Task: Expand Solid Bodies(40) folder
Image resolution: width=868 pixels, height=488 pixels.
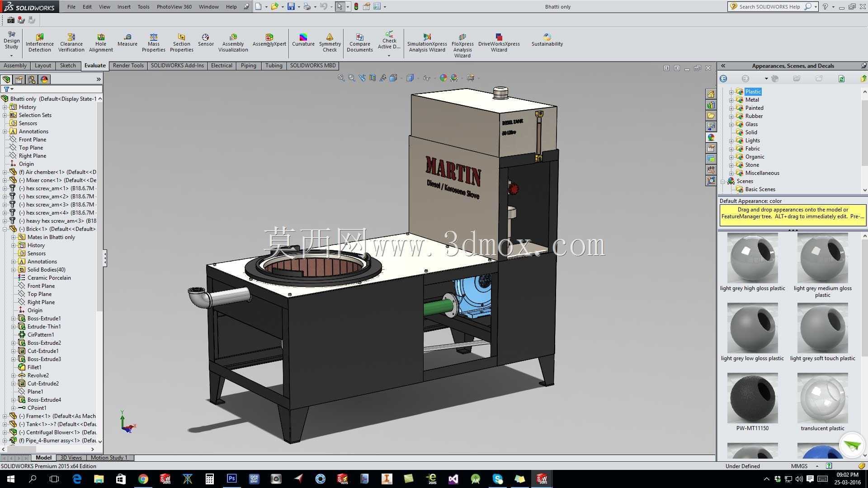Action: [14, 270]
